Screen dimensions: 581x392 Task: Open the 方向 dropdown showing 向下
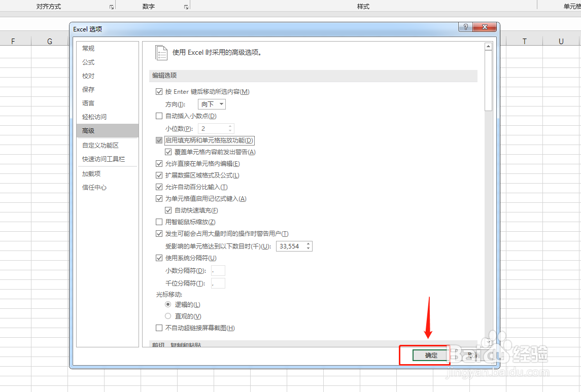tap(212, 104)
